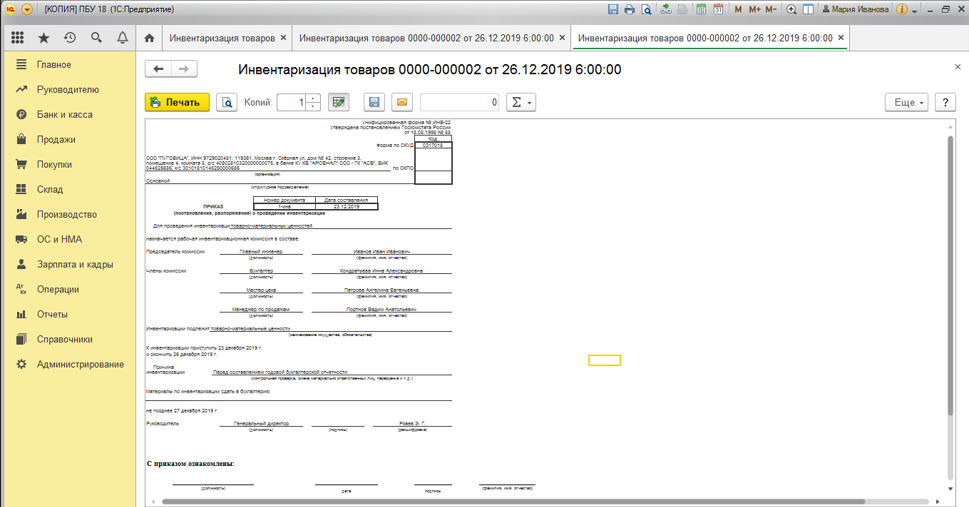Click the print preview magnifier icon
Image resolution: width=969 pixels, height=507 pixels.
(x=227, y=102)
